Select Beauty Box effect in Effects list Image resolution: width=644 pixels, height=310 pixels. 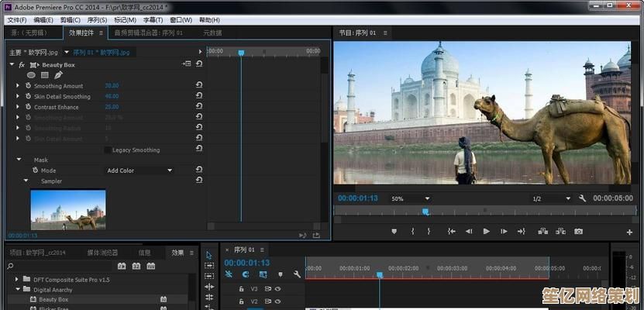coord(53,299)
